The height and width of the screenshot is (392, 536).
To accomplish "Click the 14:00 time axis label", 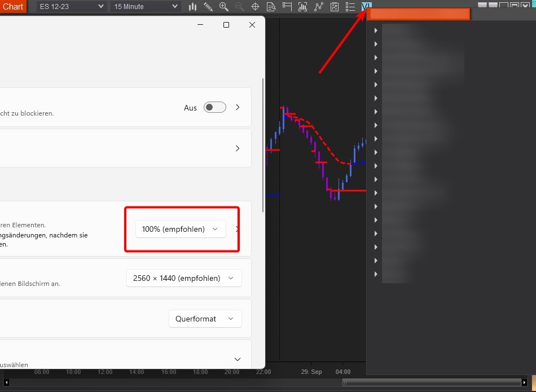I will (137, 372).
